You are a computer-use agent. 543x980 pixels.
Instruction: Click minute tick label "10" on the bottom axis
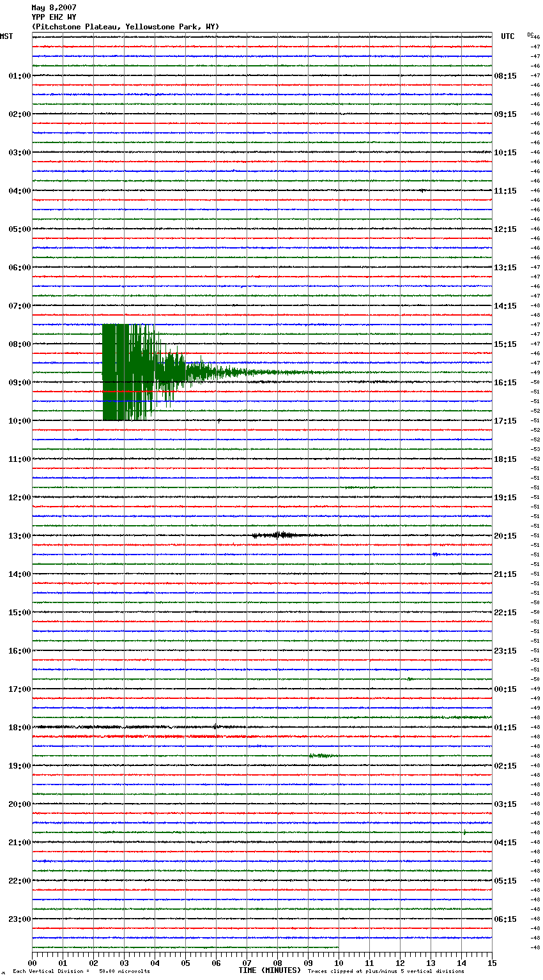(x=339, y=963)
